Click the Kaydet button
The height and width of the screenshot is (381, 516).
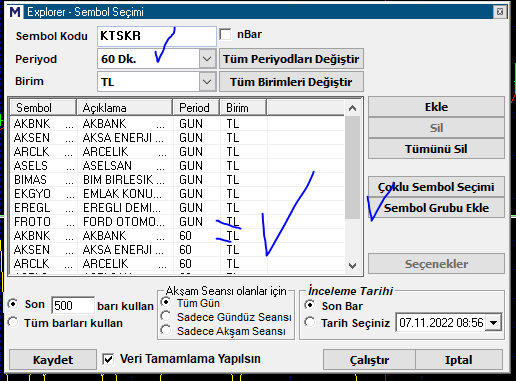pos(53,360)
